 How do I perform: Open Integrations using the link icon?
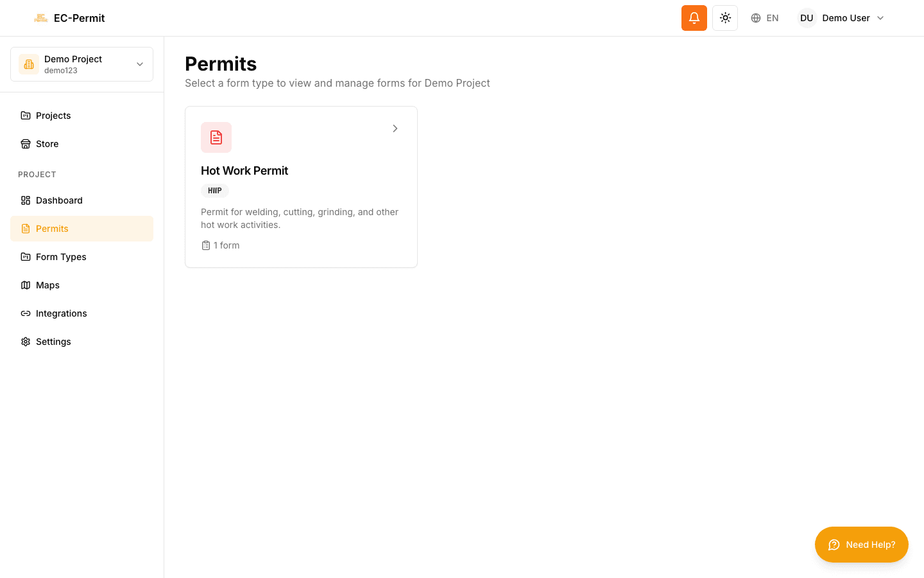pos(26,313)
